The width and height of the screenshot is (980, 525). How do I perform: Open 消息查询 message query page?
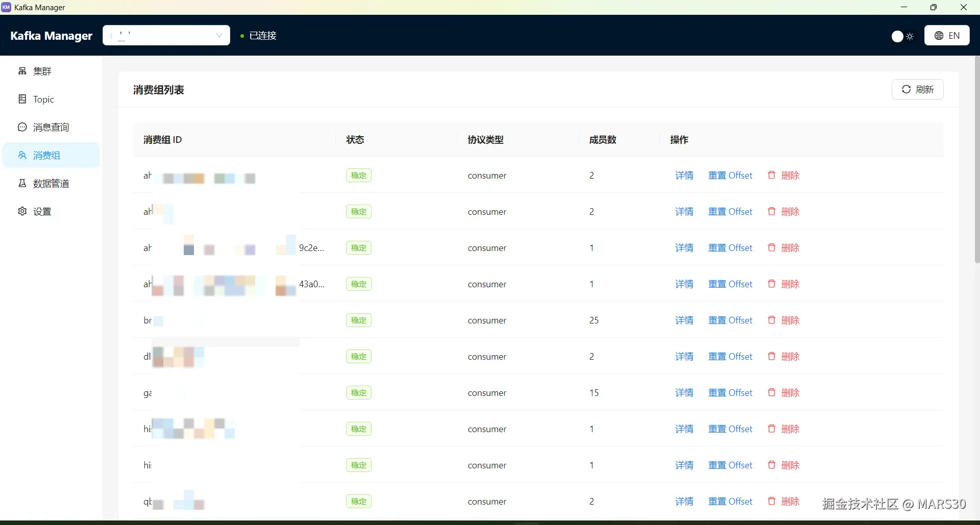pyautogui.click(x=51, y=127)
